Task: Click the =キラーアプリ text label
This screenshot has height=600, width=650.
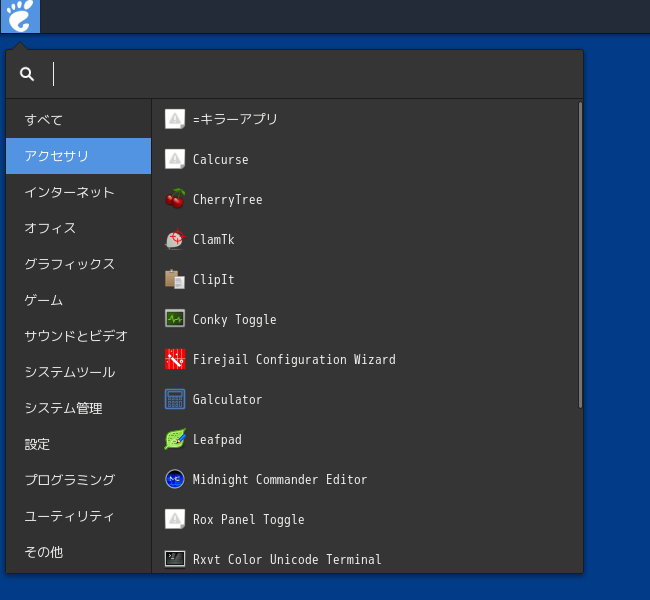Action: [235, 119]
